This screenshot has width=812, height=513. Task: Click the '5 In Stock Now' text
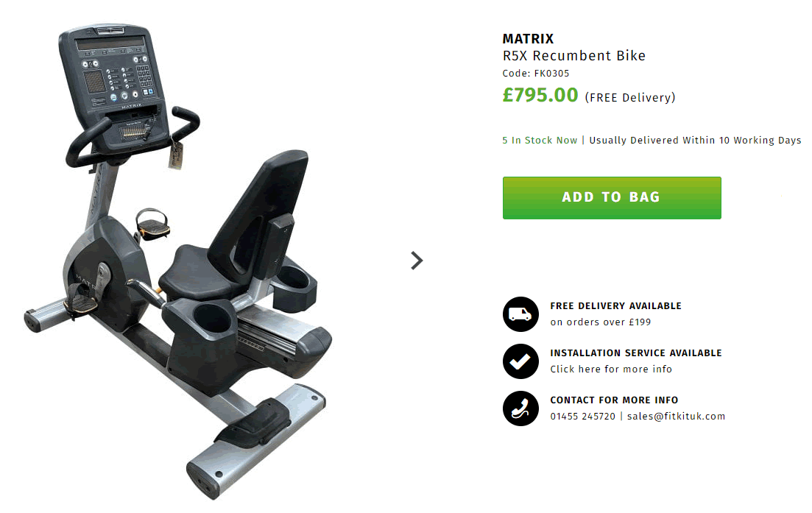(x=540, y=141)
